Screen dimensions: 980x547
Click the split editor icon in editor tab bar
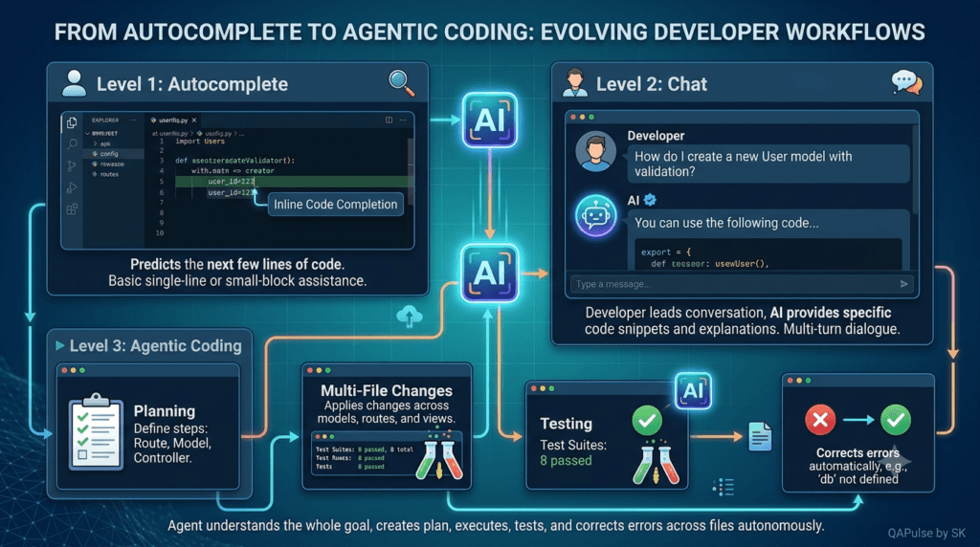pyautogui.click(x=389, y=120)
